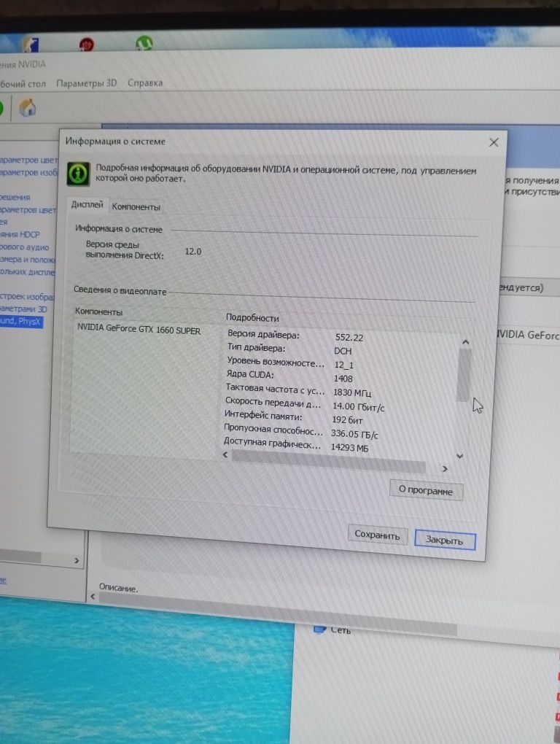Click the 192 бит value

(347, 420)
